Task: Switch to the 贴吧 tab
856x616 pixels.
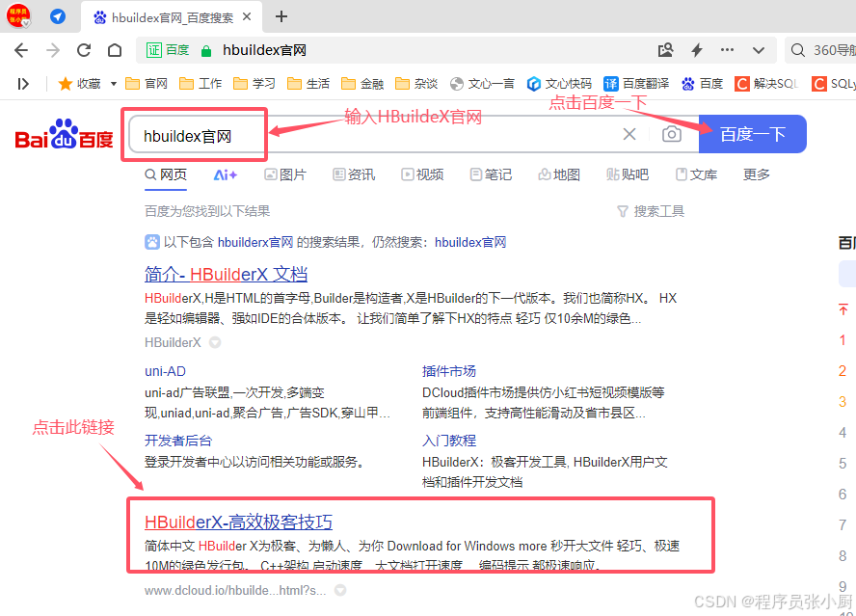Action: 628,174
